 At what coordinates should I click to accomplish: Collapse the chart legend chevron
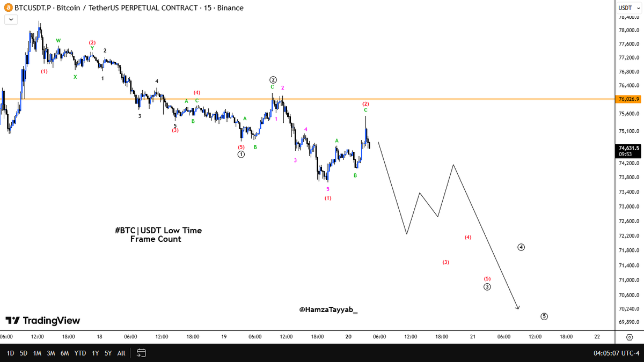click(x=11, y=20)
